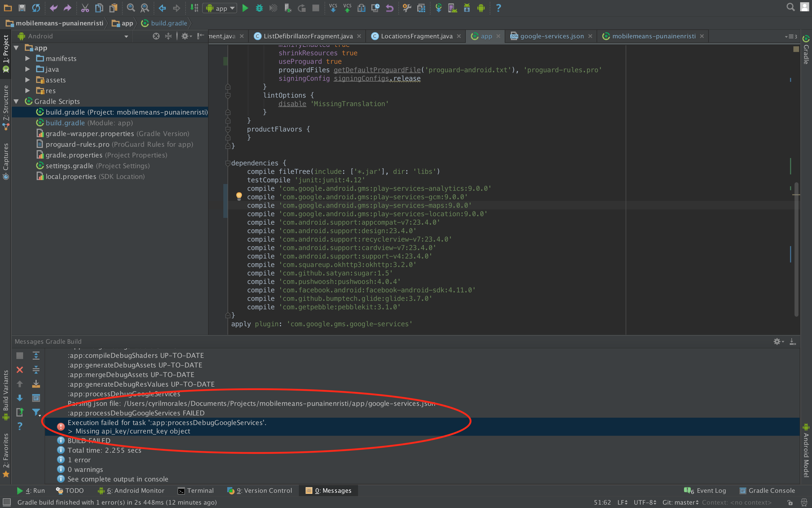Open the Terminal tool window tab
812x508 pixels.
[x=196, y=491]
